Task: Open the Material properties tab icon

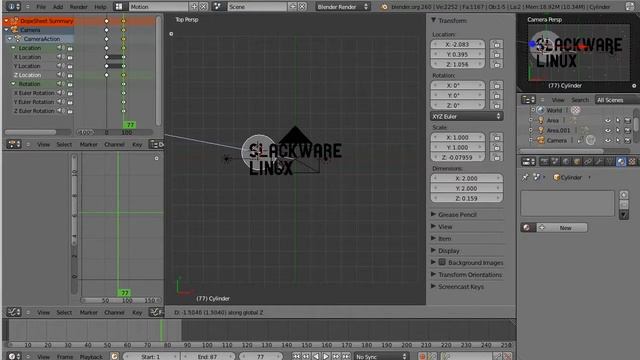Action: (621, 162)
